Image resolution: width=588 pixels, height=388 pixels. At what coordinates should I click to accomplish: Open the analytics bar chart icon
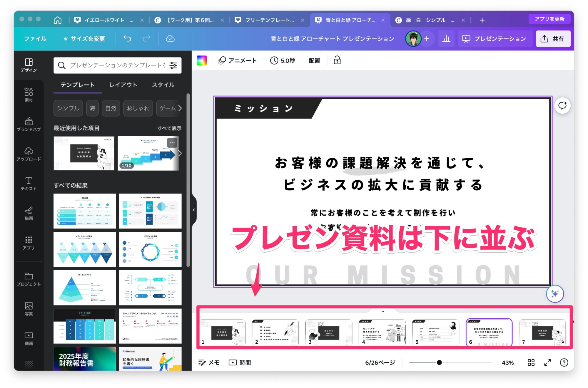click(x=446, y=38)
